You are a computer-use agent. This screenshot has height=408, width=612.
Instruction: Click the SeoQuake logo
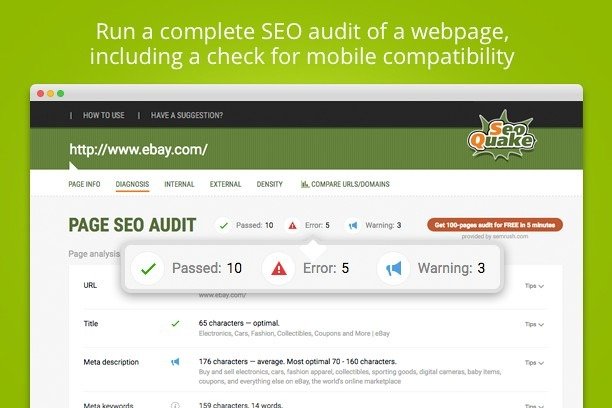pos(502,135)
